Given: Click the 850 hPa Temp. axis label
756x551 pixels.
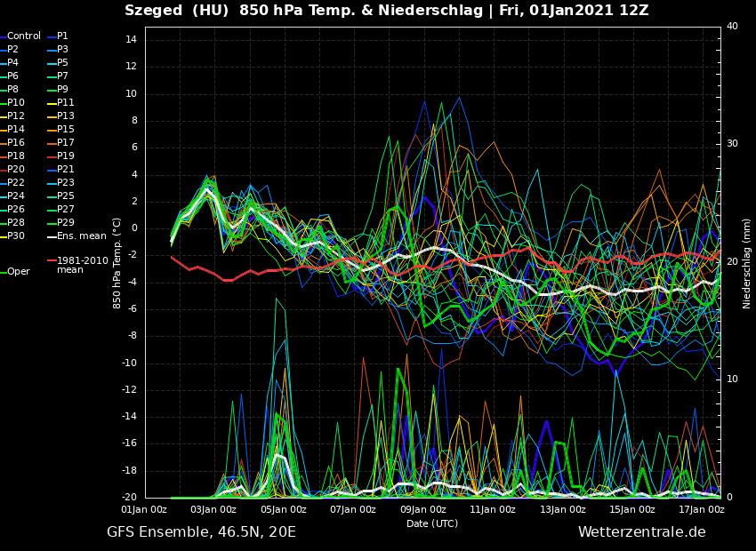Looking at the screenshot, I should [x=117, y=263].
